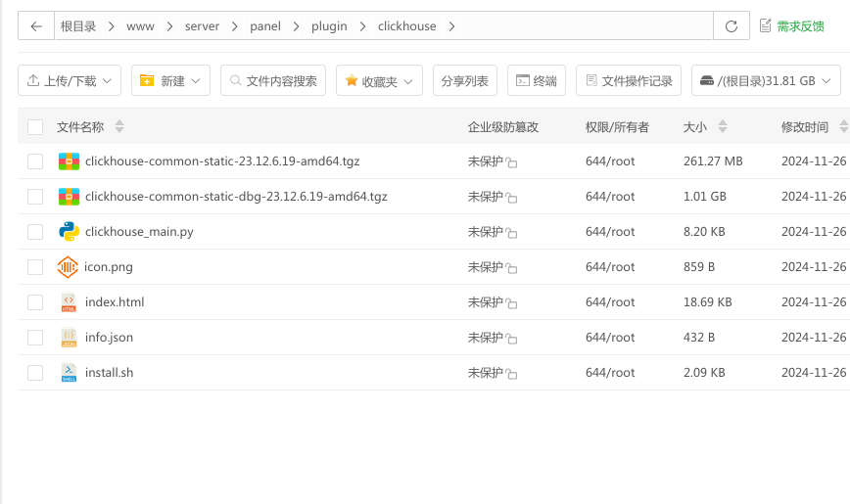Click the shell file icon of install.sh
Image resolution: width=850 pixels, height=504 pixels.
pos(69,373)
